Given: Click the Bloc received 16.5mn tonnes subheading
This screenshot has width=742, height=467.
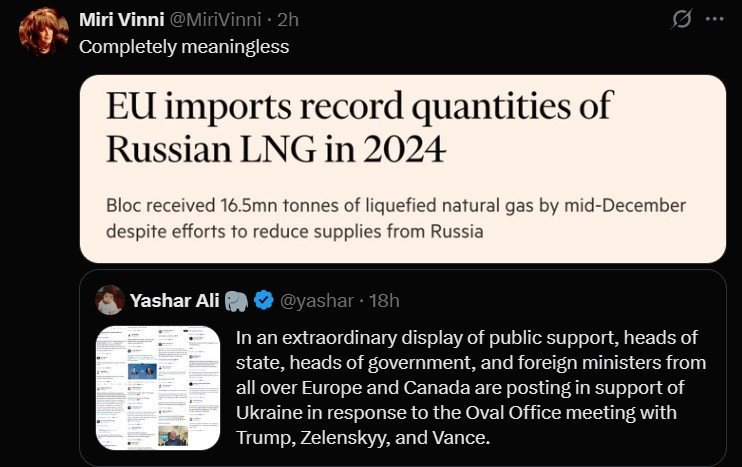Looking at the screenshot, I should tap(396, 218).
